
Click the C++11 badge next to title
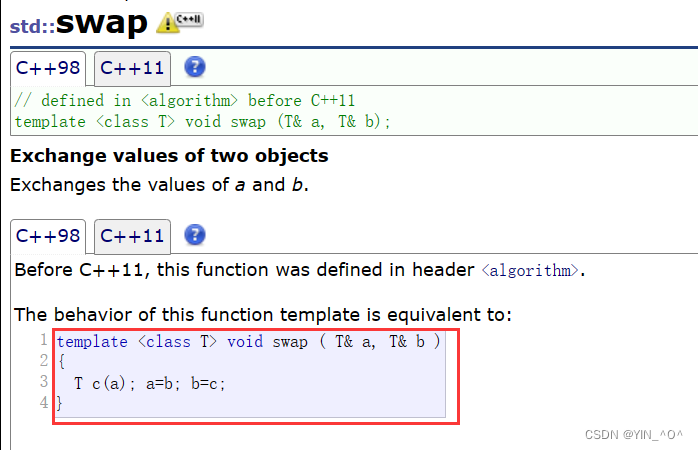point(189,19)
